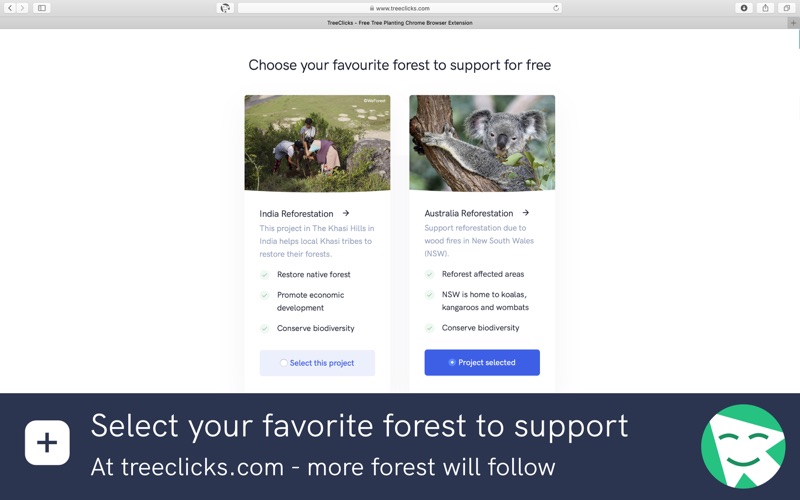Click the Project selected radio button
Image resolution: width=800 pixels, height=500 pixels.
click(452, 362)
